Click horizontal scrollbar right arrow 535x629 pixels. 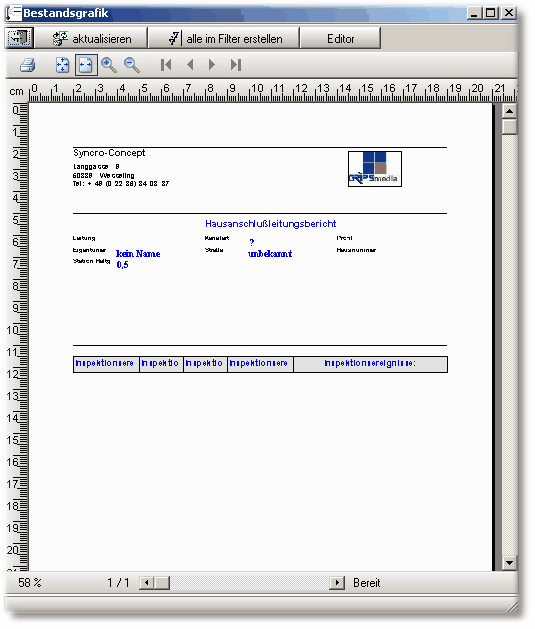pos(337,582)
